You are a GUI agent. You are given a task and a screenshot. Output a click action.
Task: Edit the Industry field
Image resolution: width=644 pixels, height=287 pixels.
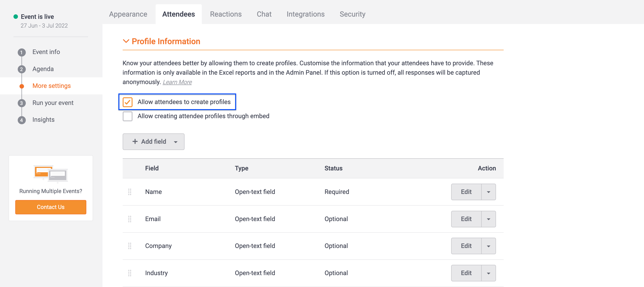[466, 273]
